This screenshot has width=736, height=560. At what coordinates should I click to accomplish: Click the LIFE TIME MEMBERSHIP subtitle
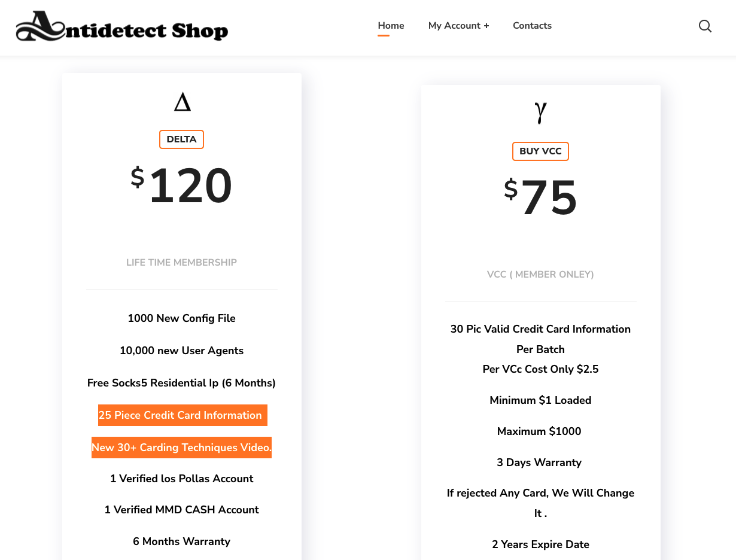[x=181, y=262]
